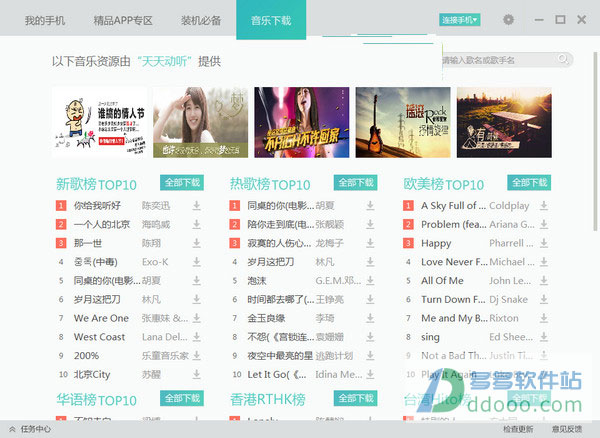Download 时间都去哪了 by 王铮亮
This screenshot has width=600, height=438.
[370, 300]
